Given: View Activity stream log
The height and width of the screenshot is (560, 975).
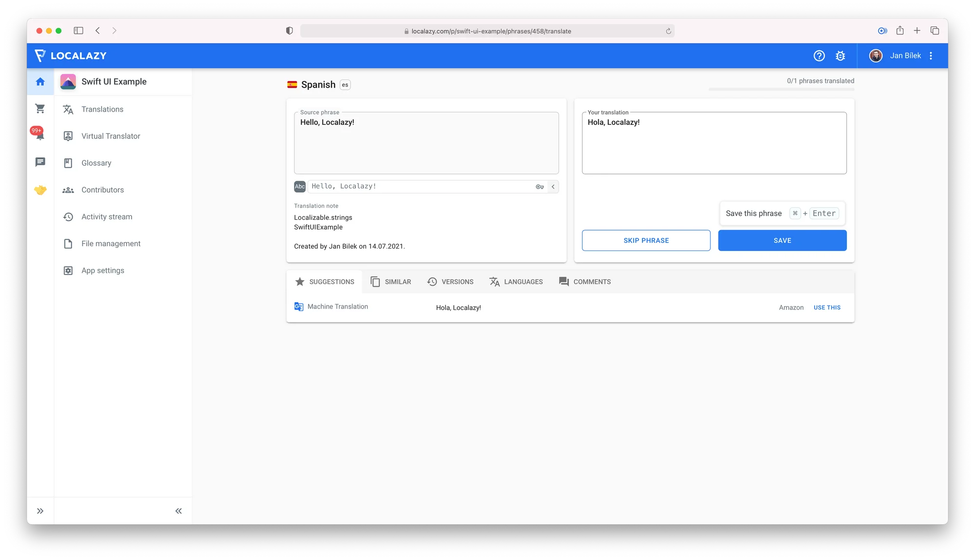Looking at the screenshot, I should coord(106,216).
